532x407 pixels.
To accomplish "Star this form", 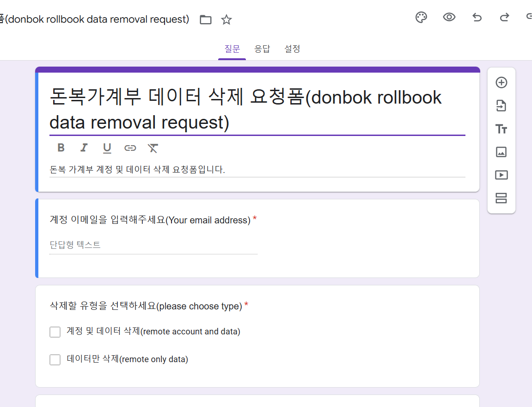I will click(x=226, y=20).
